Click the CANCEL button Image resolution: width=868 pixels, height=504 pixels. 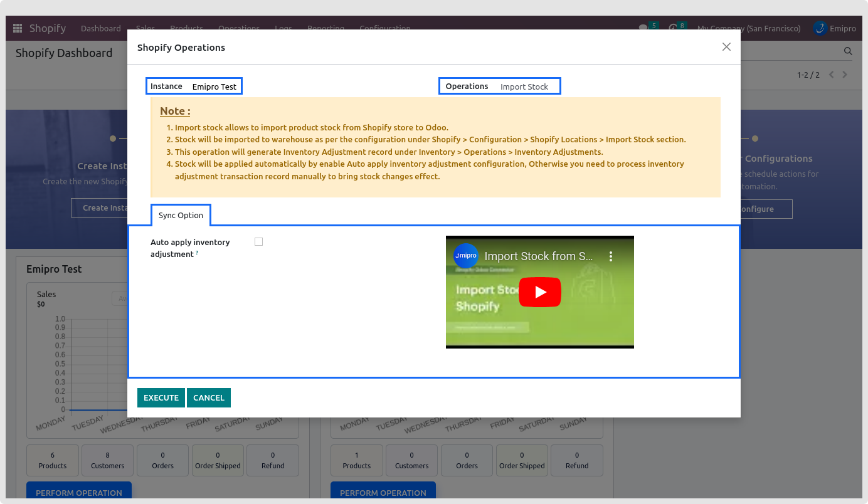coord(209,397)
